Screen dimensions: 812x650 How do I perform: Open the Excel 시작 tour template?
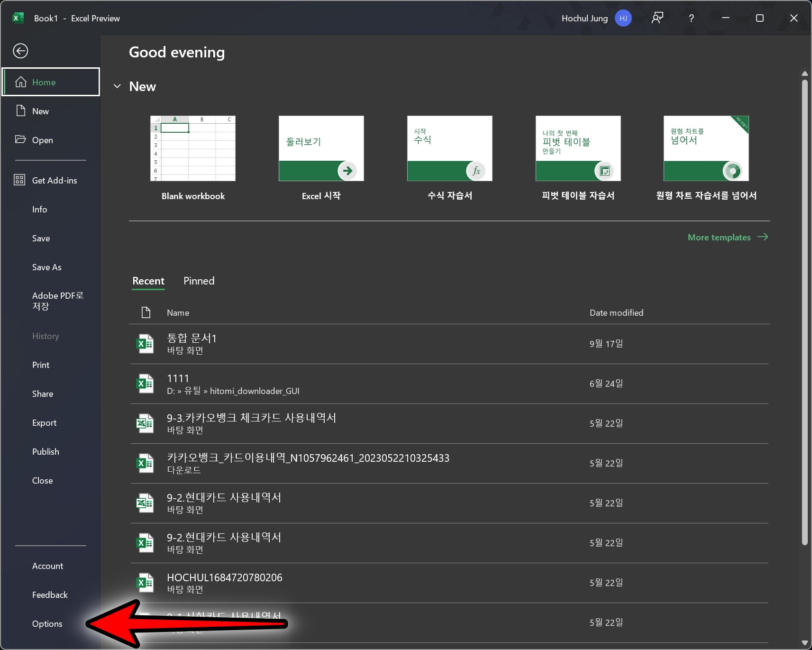pyautogui.click(x=321, y=158)
